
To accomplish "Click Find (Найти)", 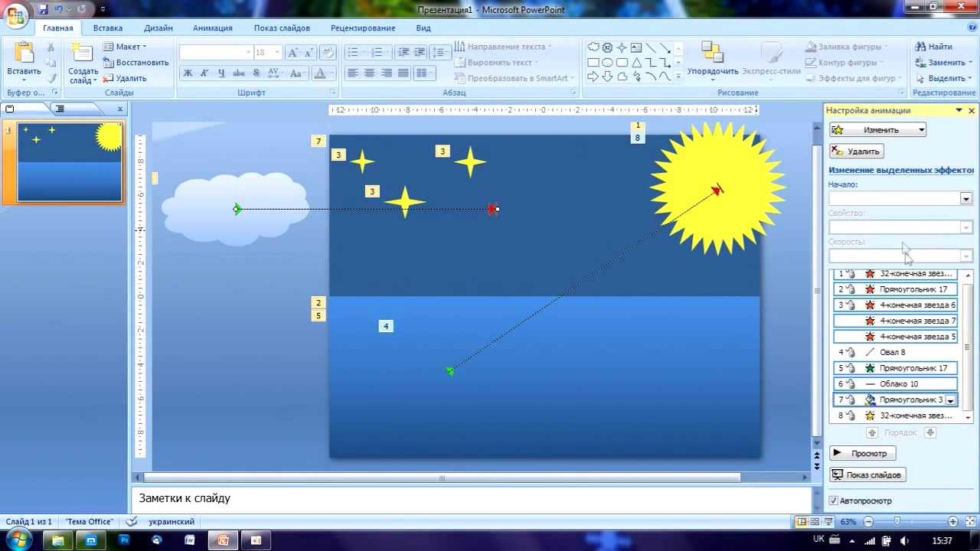I will tap(934, 47).
